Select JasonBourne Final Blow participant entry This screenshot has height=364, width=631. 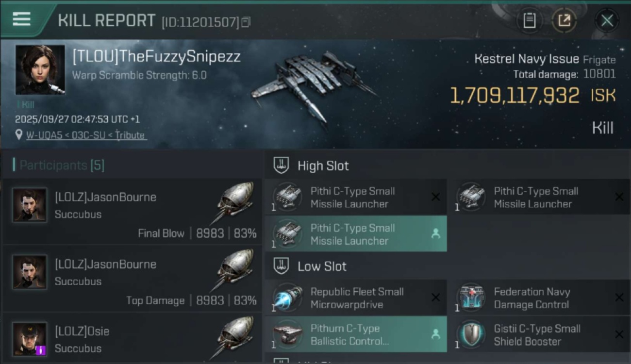131,212
